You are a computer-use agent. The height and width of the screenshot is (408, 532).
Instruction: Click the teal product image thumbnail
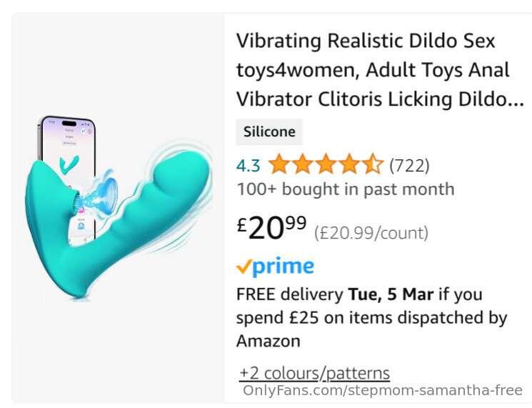tap(117, 209)
